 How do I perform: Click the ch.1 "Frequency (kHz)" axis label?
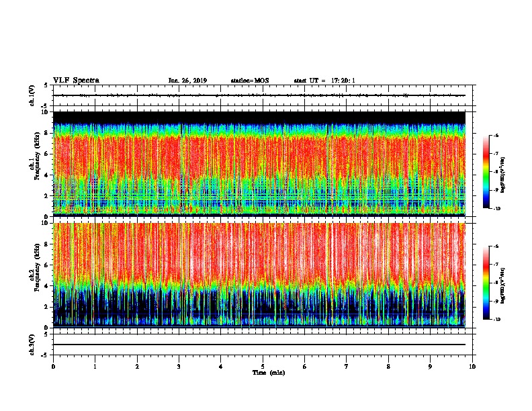pos(38,156)
